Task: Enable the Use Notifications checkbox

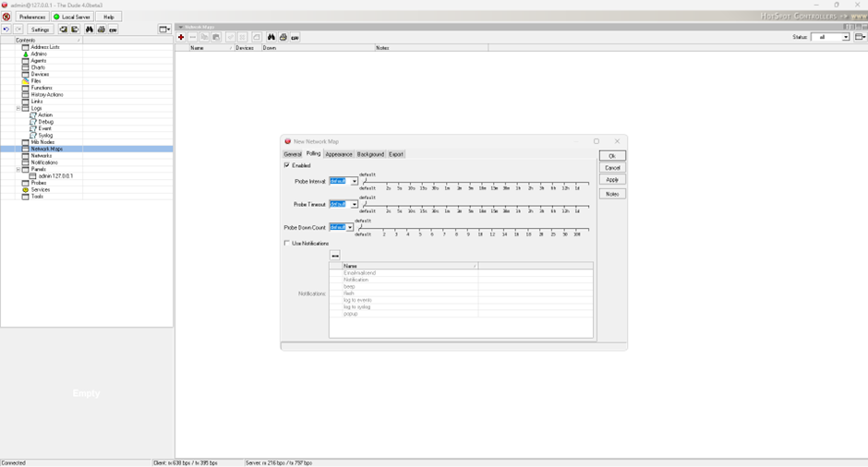Action: click(x=287, y=243)
